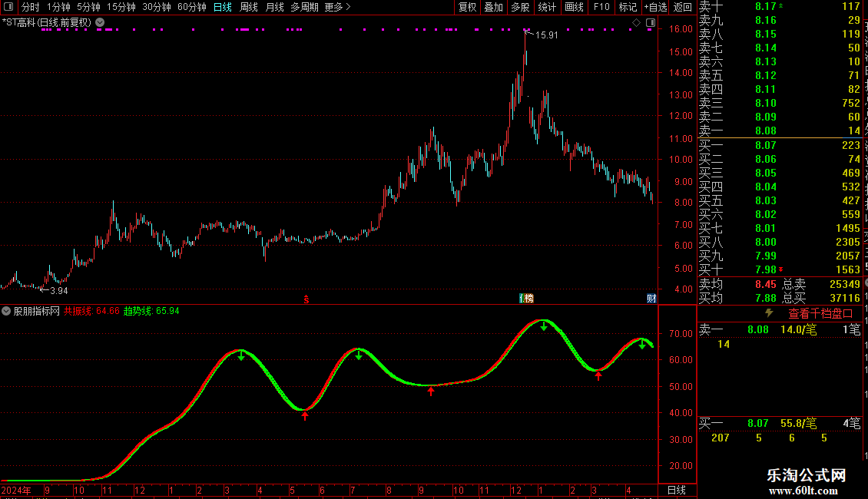Click the 2024年 label on time axis
This screenshot has height=499, width=868.
(x=16, y=490)
